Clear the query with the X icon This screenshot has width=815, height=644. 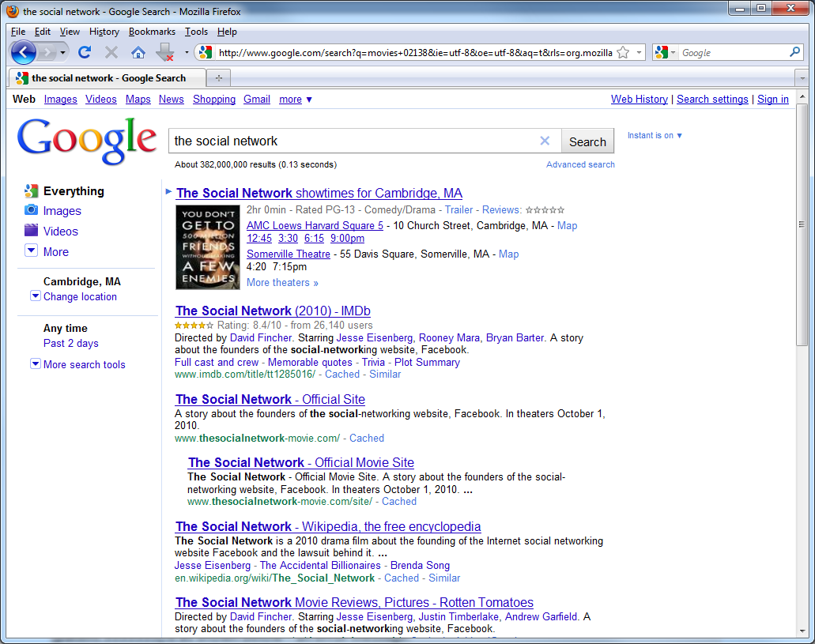click(x=545, y=141)
